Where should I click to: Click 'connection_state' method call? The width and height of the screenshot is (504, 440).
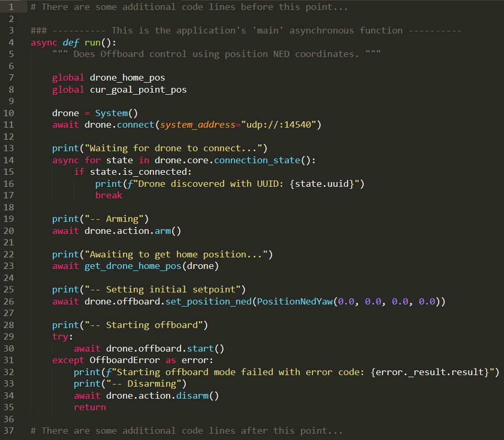257,160
